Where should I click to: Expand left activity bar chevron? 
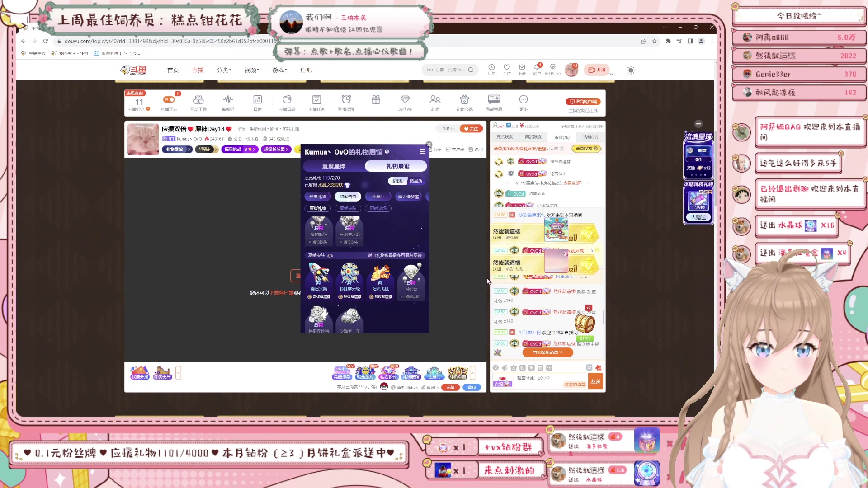click(178, 373)
